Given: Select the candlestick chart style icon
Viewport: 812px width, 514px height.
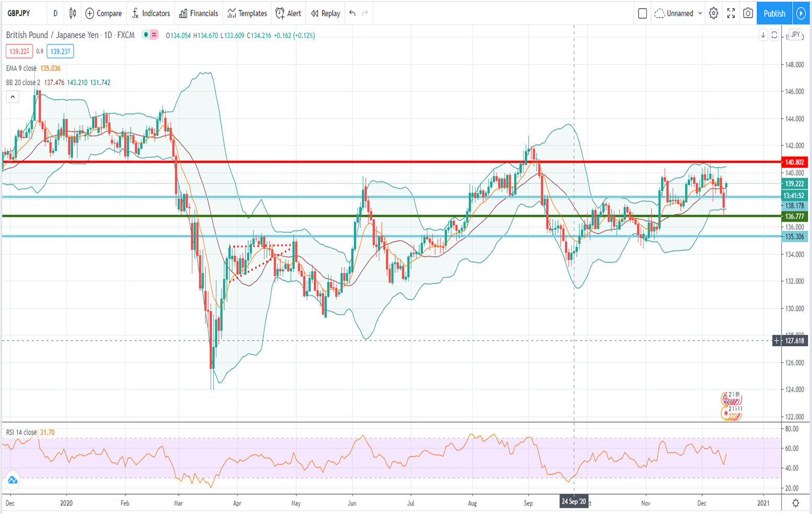Looking at the screenshot, I should tap(72, 14).
